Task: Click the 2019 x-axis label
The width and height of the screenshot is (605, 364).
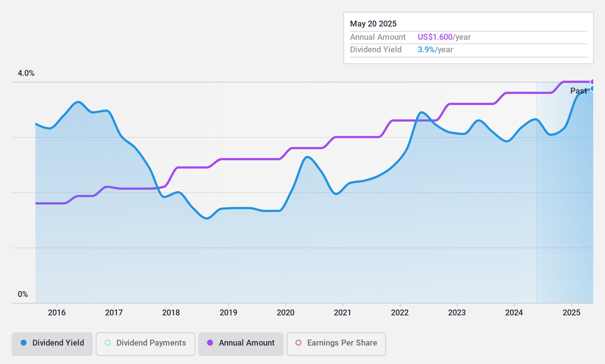Action: (228, 313)
